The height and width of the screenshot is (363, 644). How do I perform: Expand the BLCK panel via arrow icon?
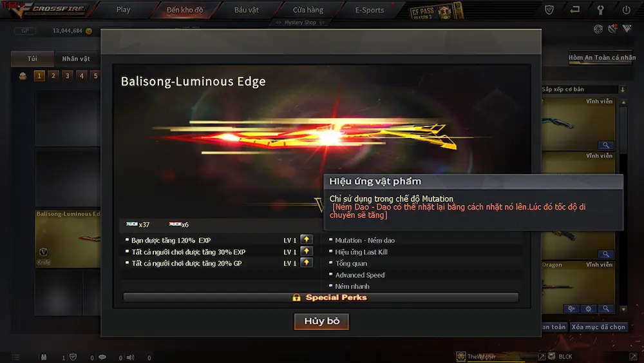coord(633,357)
